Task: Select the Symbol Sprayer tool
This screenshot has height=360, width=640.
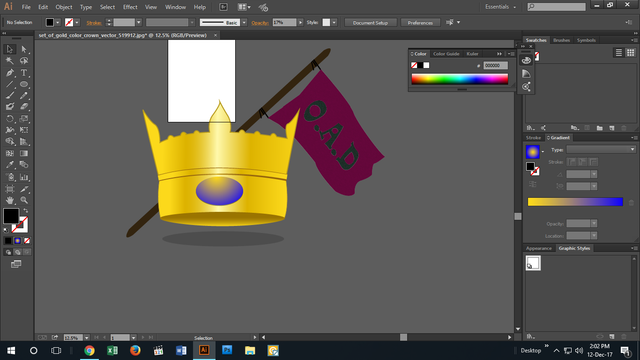Action: (9, 177)
